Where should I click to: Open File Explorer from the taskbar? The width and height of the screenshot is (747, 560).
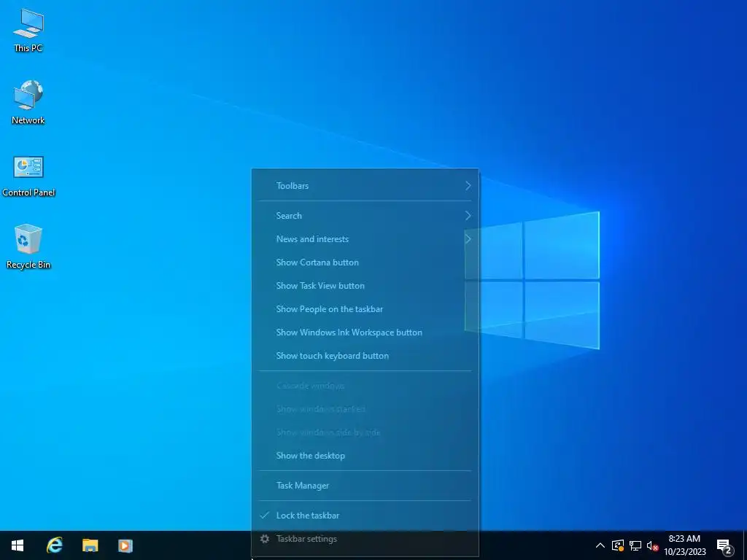point(90,545)
